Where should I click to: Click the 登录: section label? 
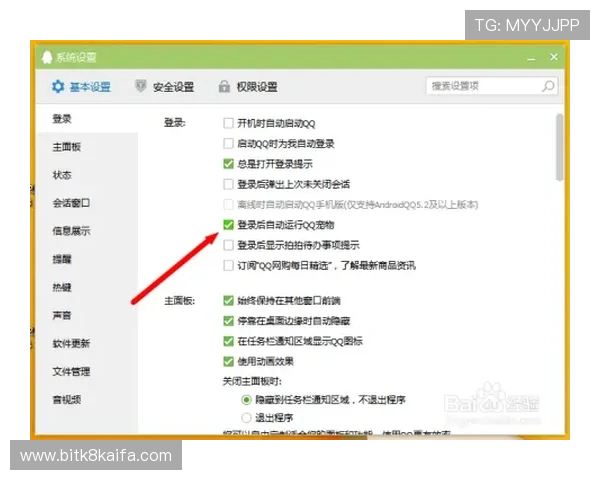[174, 123]
